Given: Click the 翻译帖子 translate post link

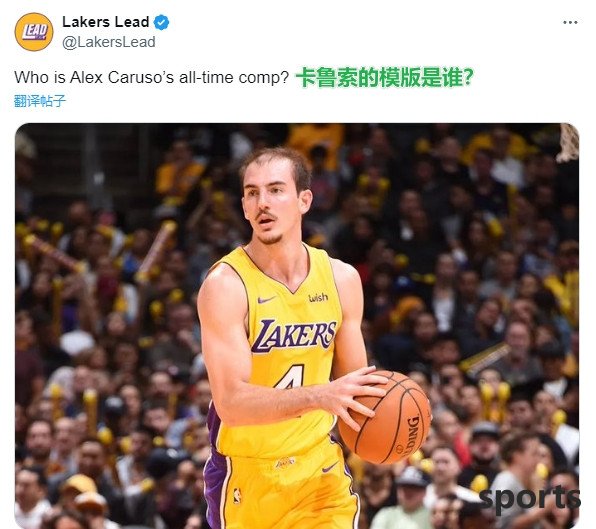Looking at the screenshot, I should click(x=40, y=101).
